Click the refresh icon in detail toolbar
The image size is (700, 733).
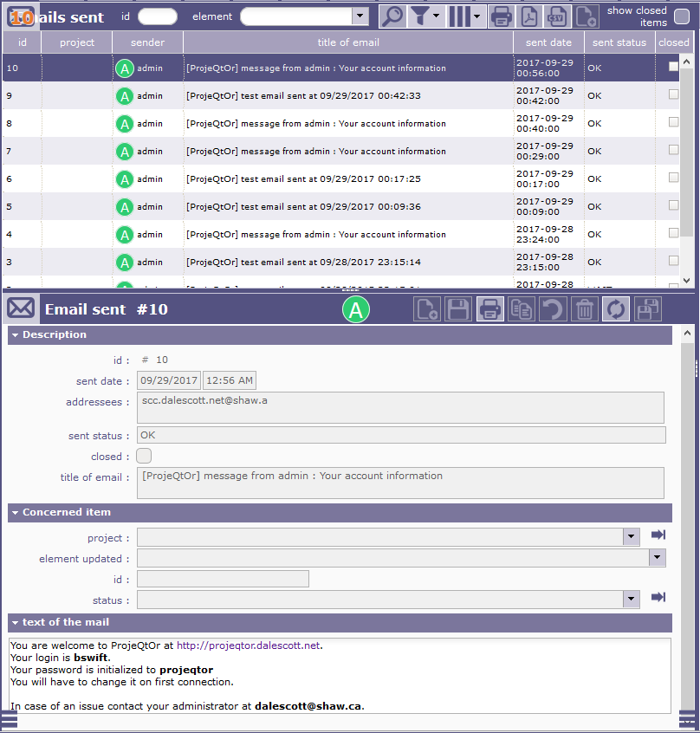(x=615, y=309)
